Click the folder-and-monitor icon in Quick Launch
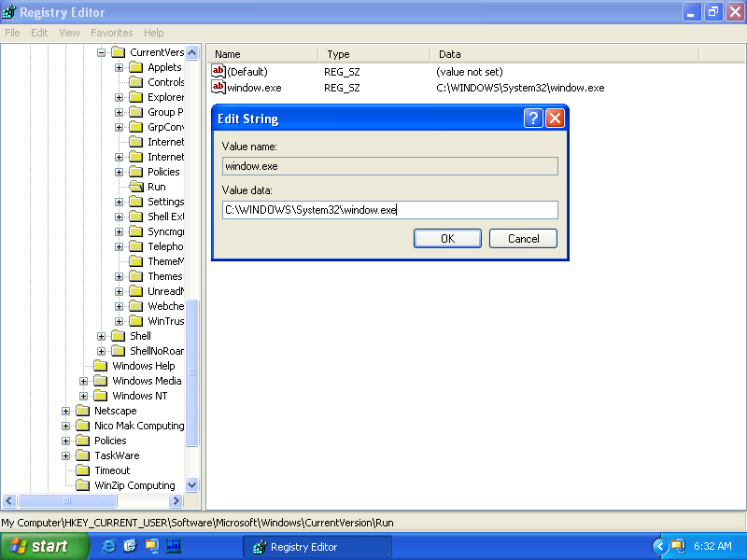 point(152,546)
